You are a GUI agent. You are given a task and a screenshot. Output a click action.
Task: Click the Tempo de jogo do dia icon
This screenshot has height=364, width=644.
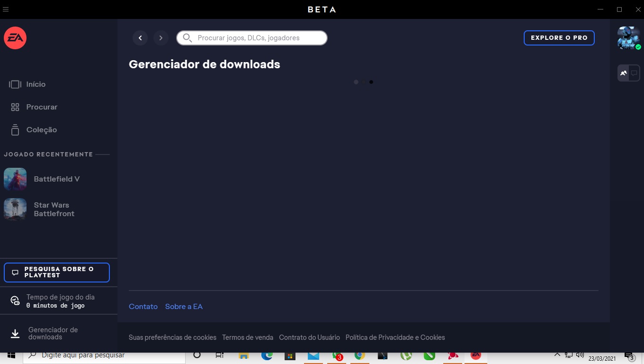click(15, 300)
